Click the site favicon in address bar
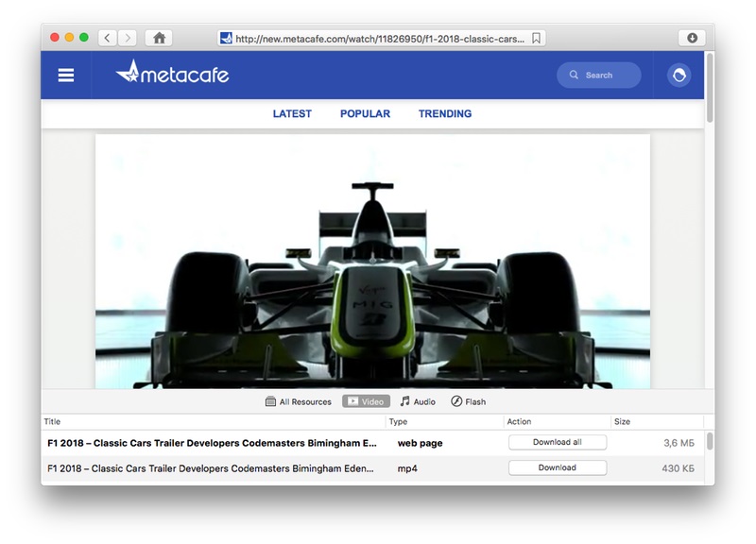 pos(226,38)
